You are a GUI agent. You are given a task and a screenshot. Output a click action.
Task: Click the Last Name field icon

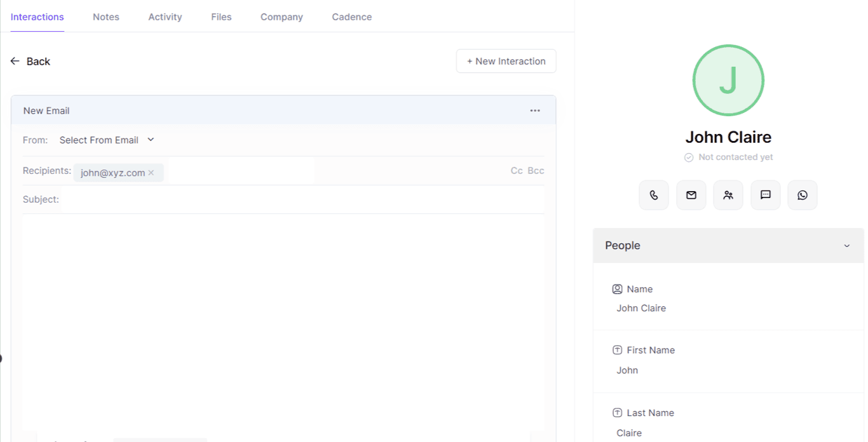[x=617, y=413]
